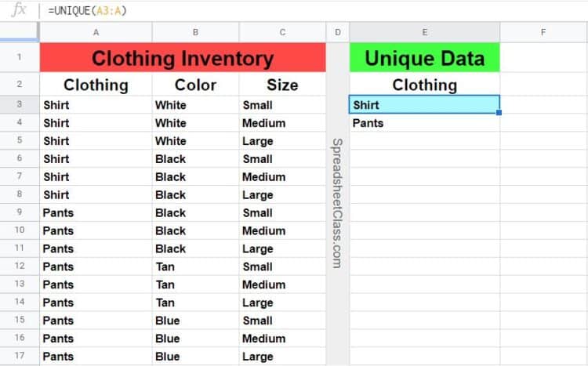This screenshot has width=588, height=366.
Task: Click the Color column heading cell
Action: 195,85
